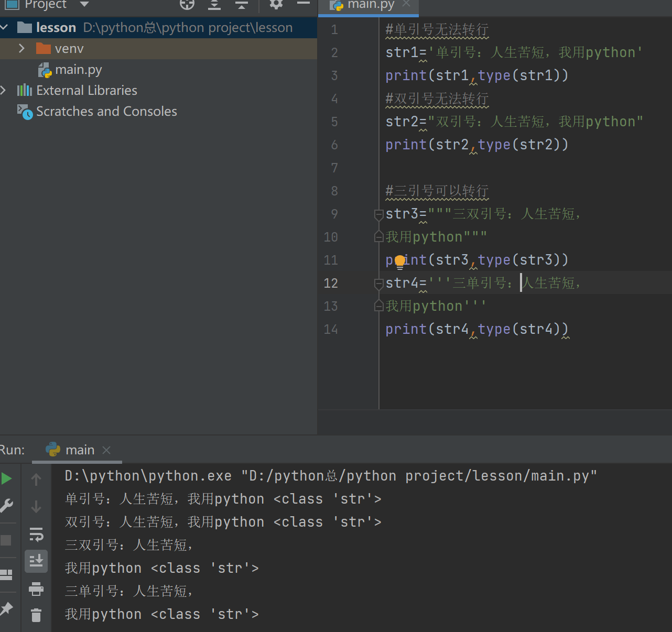The width and height of the screenshot is (672, 632).
Task: Collapse the str4 fold marker on line 12
Action: (378, 284)
